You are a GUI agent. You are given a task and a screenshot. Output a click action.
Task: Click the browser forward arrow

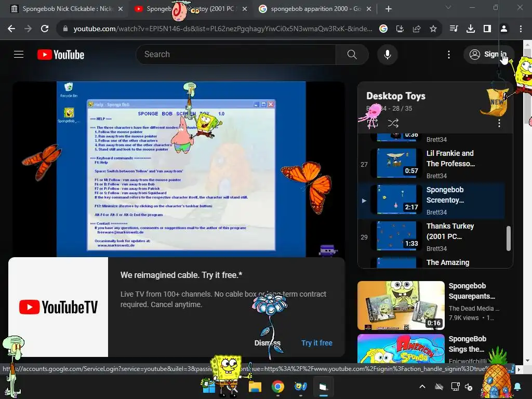(28, 29)
